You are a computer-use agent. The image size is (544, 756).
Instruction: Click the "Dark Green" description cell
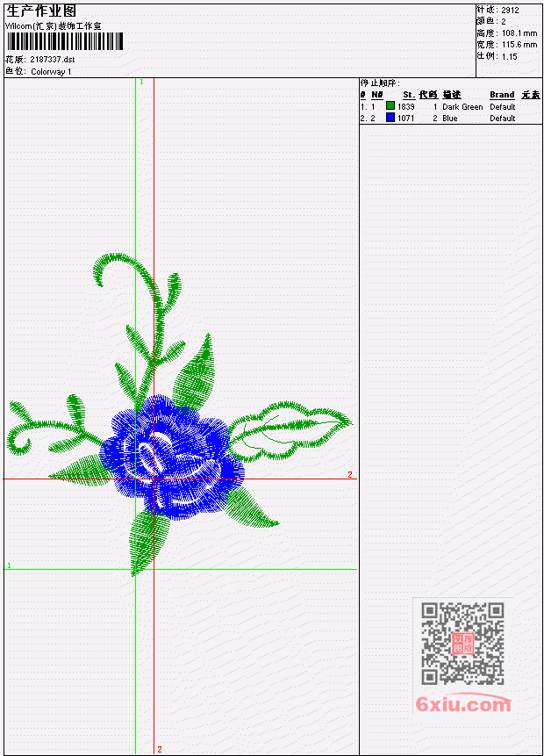[462, 107]
